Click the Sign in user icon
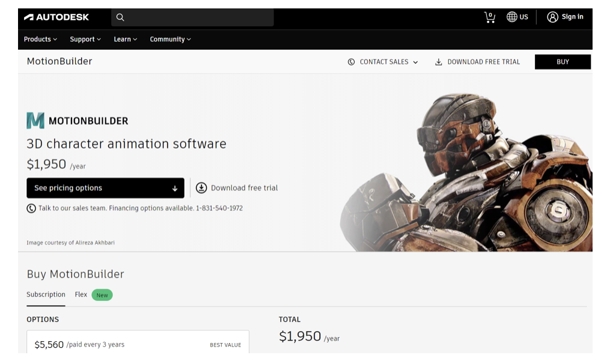The height and width of the screenshot is (364, 613). tap(552, 17)
